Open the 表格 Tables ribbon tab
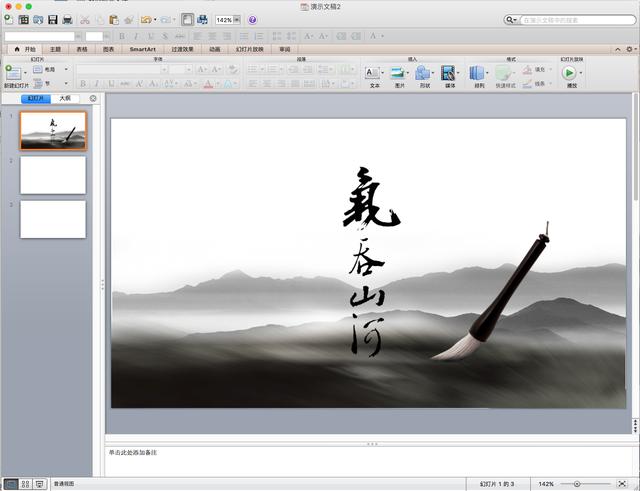This screenshot has height=491, width=640. click(x=82, y=49)
